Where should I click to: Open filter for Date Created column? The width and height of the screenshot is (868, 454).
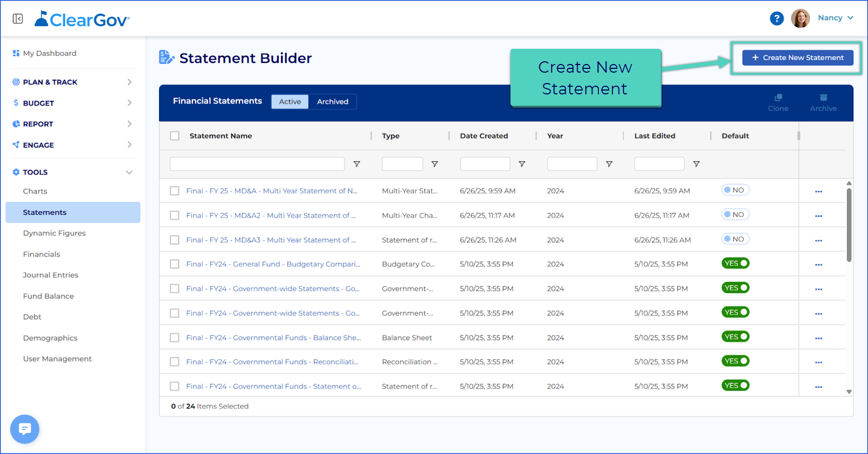pos(522,164)
